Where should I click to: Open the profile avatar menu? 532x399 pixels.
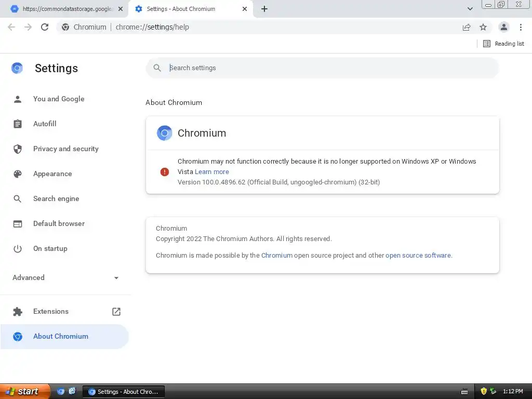(x=504, y=27)
